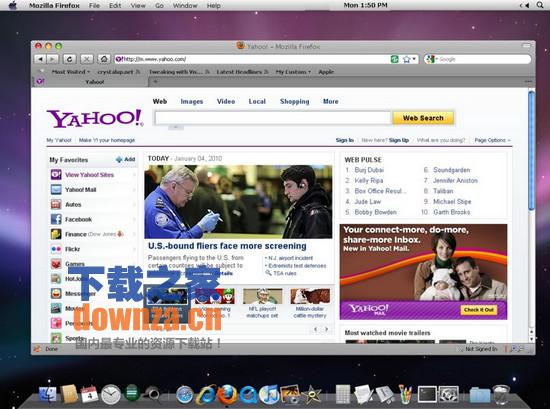Open the Home page button
Image resolution: width=550 pixels, height=409 pixels.
[104, 59]
